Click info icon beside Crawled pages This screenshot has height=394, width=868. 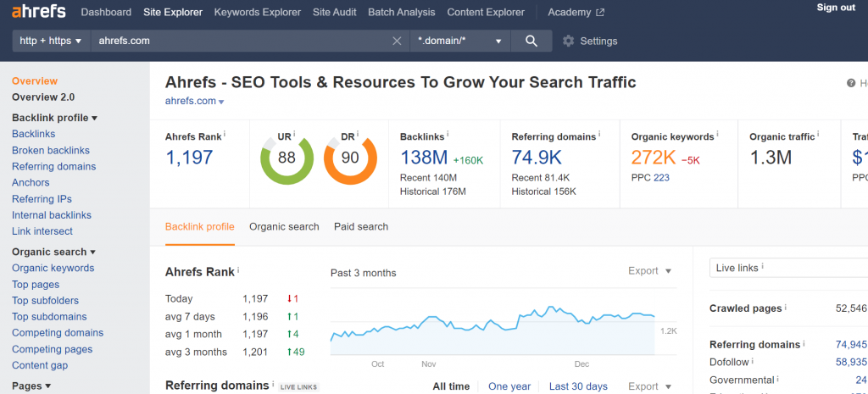tap(786, 307)
